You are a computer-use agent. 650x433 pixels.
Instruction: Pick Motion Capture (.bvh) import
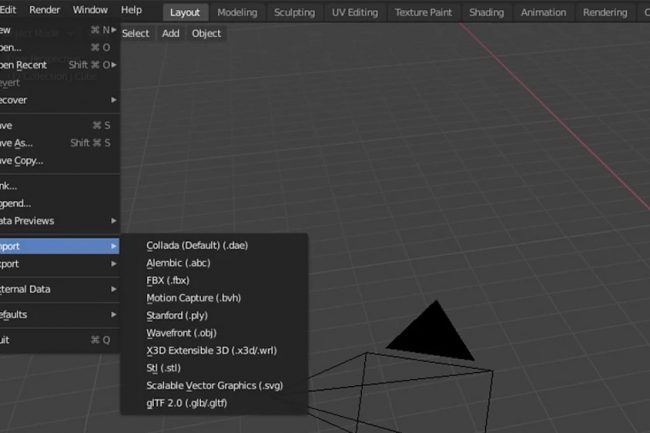(x=193, y=298)
